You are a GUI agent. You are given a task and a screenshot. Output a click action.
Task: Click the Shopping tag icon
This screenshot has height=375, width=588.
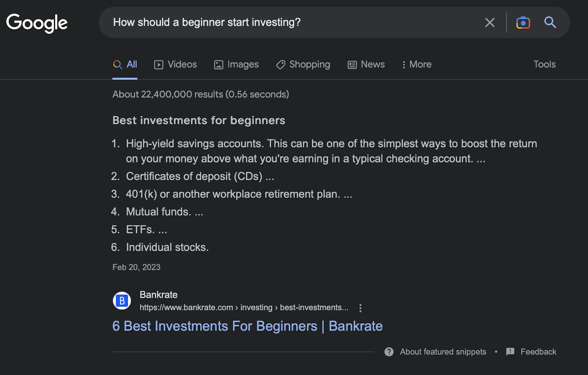[280, 64]
